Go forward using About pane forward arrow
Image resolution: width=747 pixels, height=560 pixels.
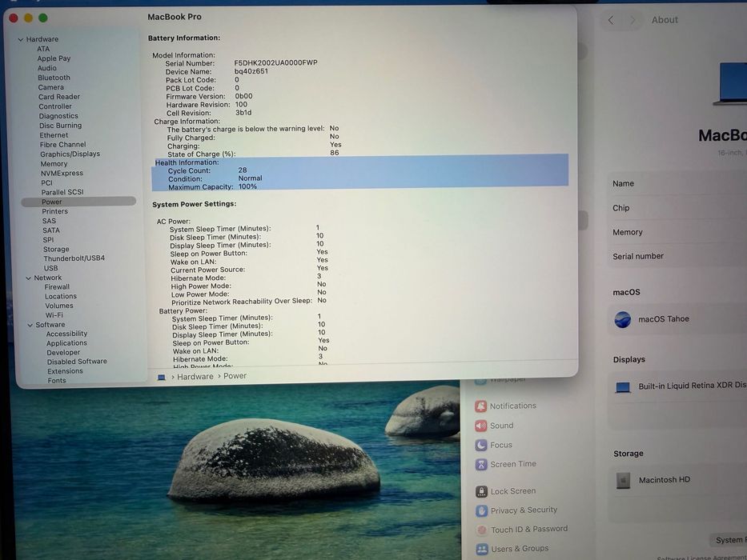click(x=633, y=20)
